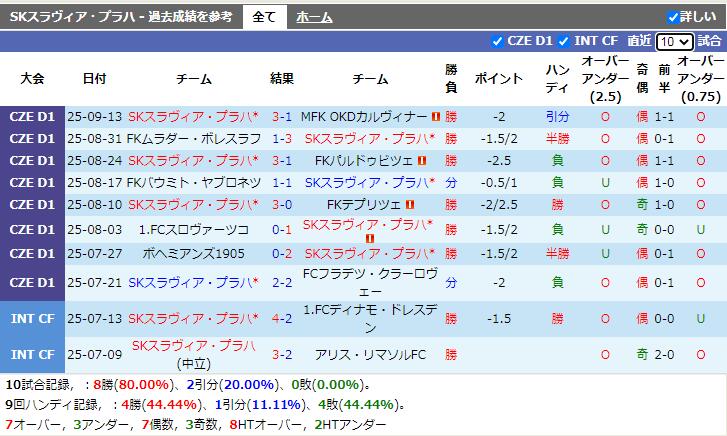Click date 25-07-27

[95, 254]
